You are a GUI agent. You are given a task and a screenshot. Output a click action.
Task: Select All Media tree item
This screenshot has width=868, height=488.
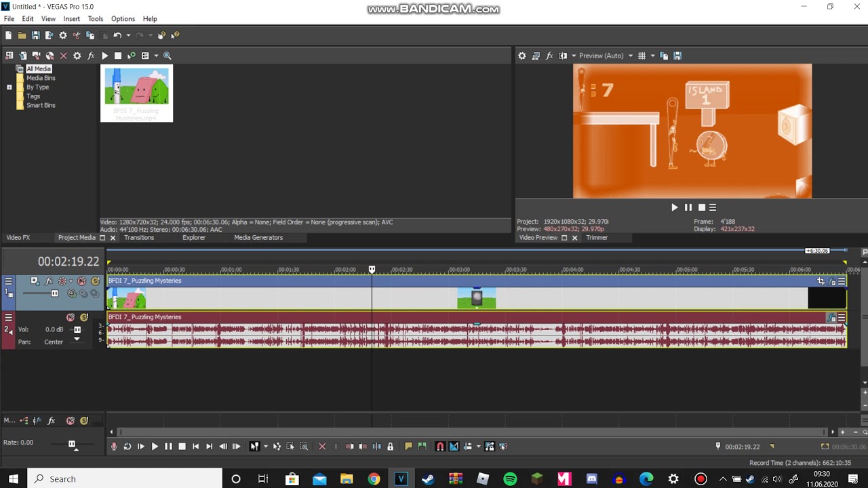click(x=39, y=68)
